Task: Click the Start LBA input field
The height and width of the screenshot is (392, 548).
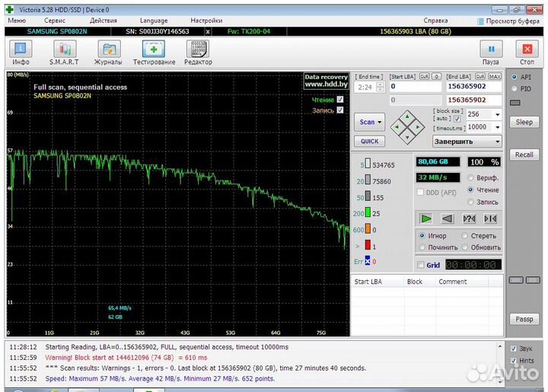Action: [415, 88]
